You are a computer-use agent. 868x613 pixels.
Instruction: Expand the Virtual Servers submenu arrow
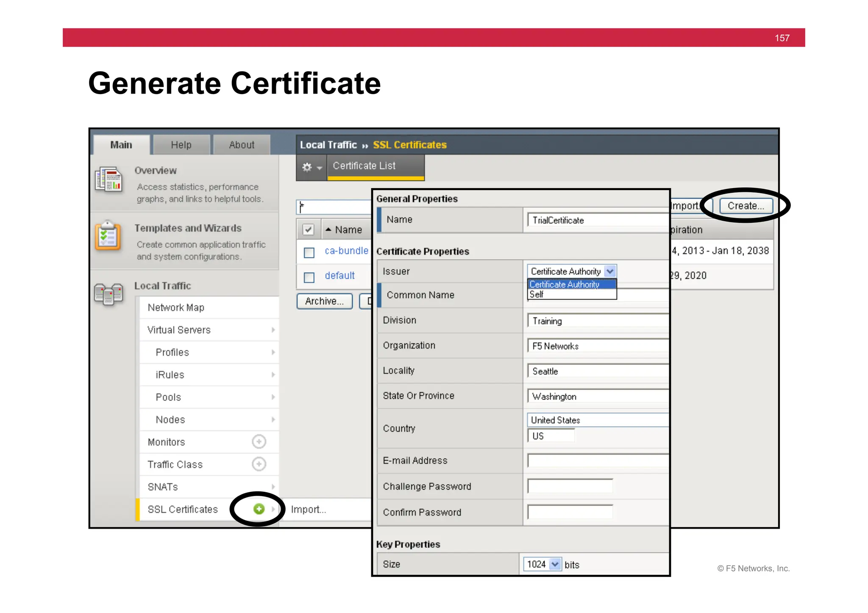[273, 330]
